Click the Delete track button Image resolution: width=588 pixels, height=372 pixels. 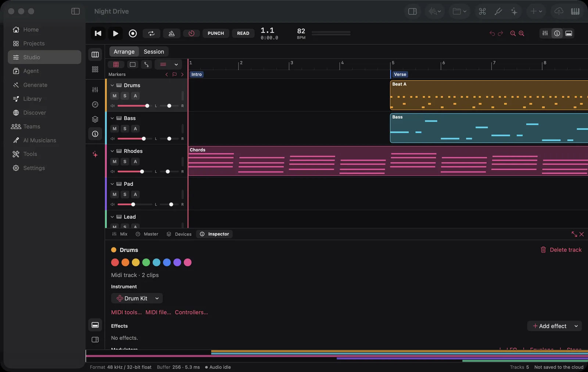click(x=561, y=250)
